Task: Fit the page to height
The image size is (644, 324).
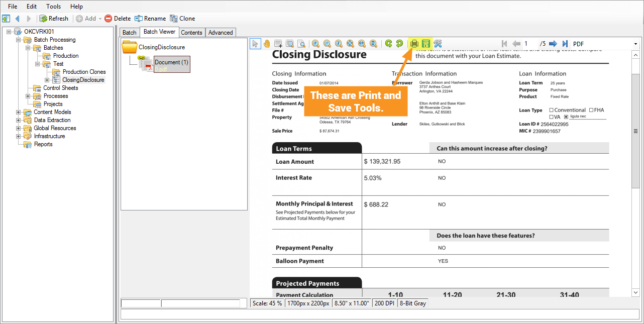Action: pos(373,44)
